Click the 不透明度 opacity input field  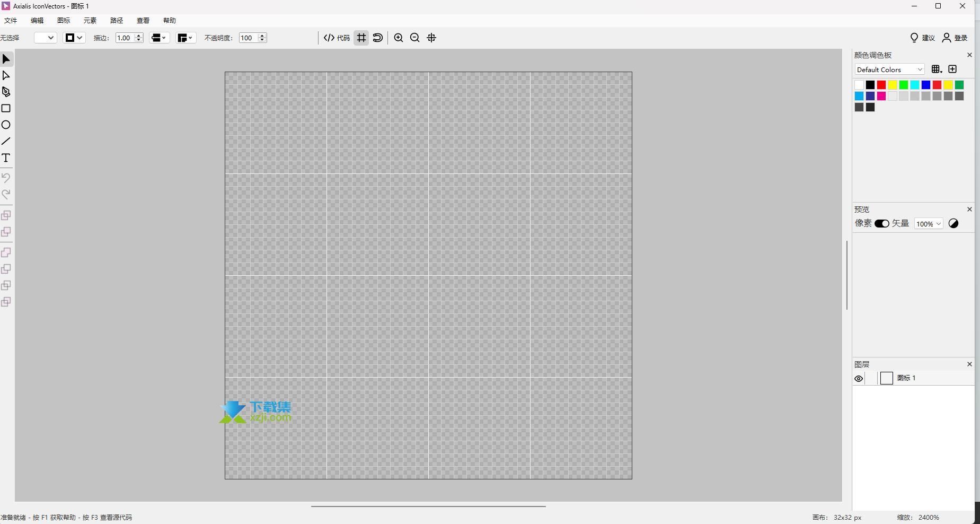(x=248, y=38)
